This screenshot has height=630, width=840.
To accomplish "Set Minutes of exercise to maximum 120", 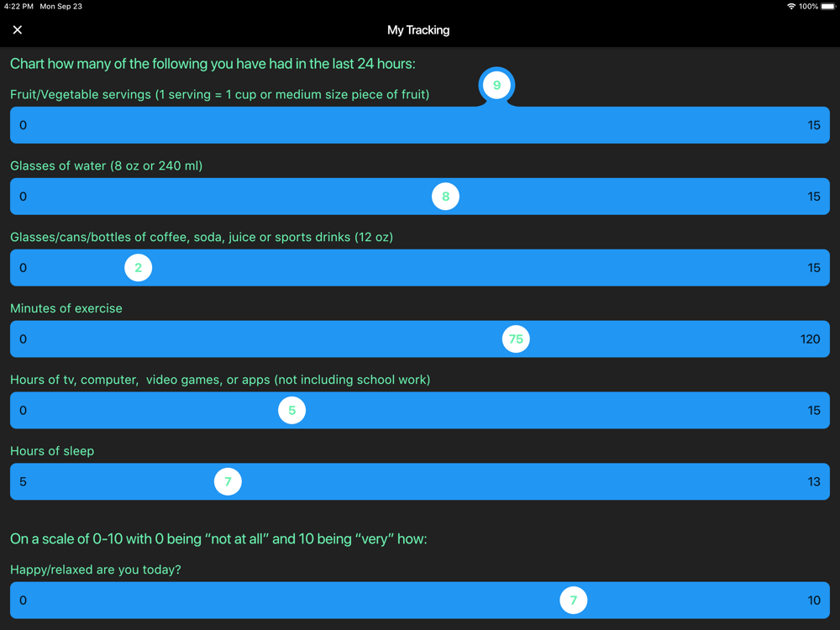I will pos(810,339).
